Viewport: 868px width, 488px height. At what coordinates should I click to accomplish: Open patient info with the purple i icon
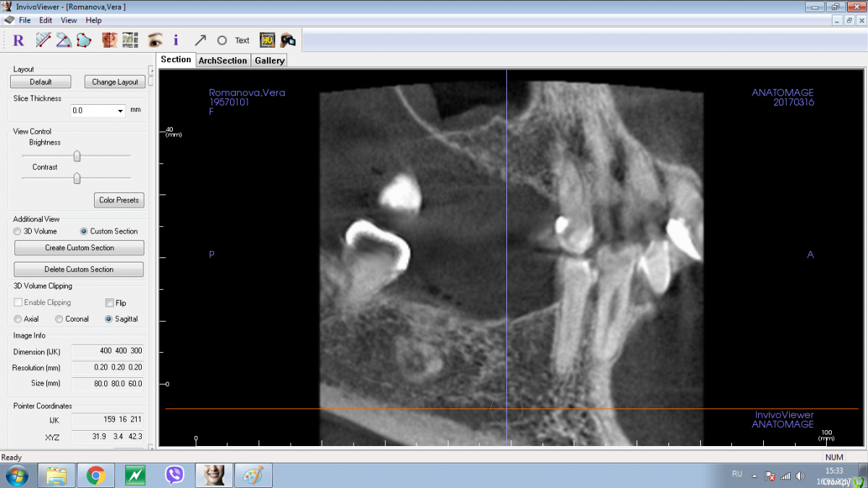tap(176, 40)
